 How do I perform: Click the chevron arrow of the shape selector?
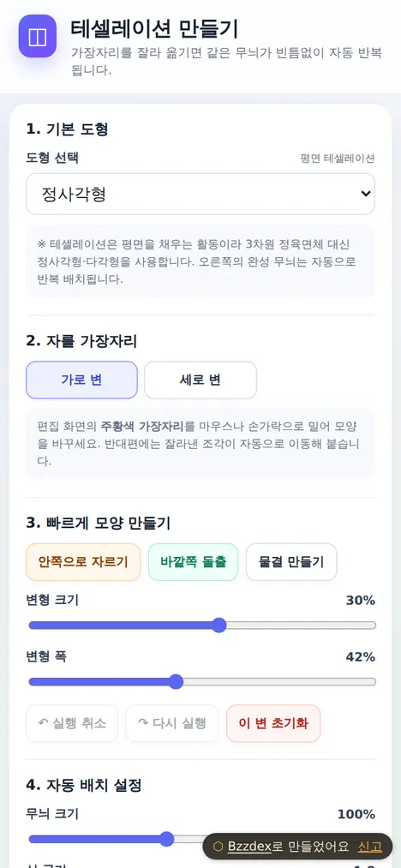[x=365, y=194]
